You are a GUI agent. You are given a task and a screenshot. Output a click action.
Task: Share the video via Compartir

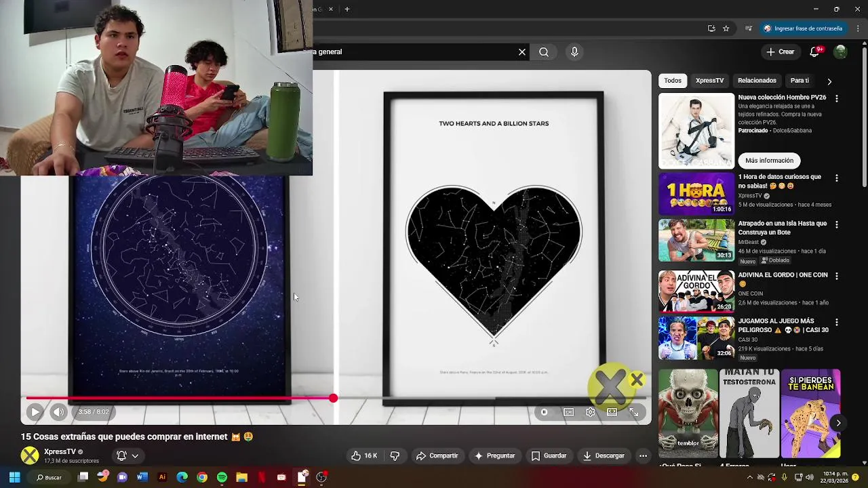[x=437, y=456]
